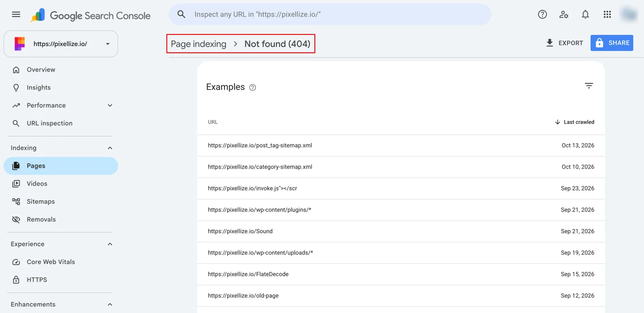Select Pages in sidebar
644x313 pixels.
(x=61, y=166)
